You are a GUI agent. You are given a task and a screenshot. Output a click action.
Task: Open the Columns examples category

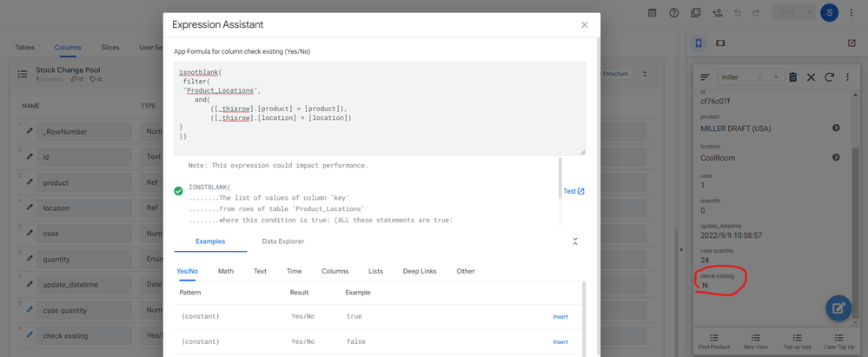click(335, 271)
